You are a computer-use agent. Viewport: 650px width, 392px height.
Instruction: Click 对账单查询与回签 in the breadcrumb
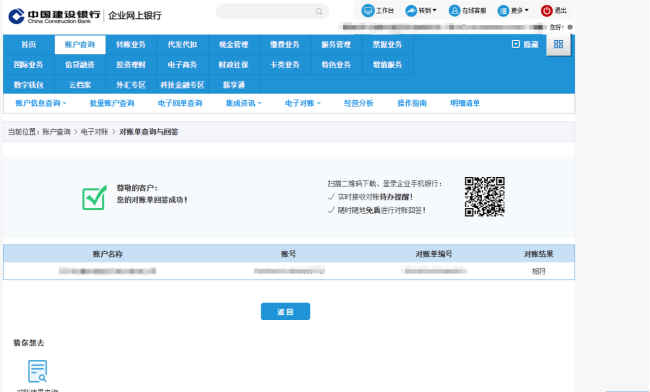[x=149, y=132]
